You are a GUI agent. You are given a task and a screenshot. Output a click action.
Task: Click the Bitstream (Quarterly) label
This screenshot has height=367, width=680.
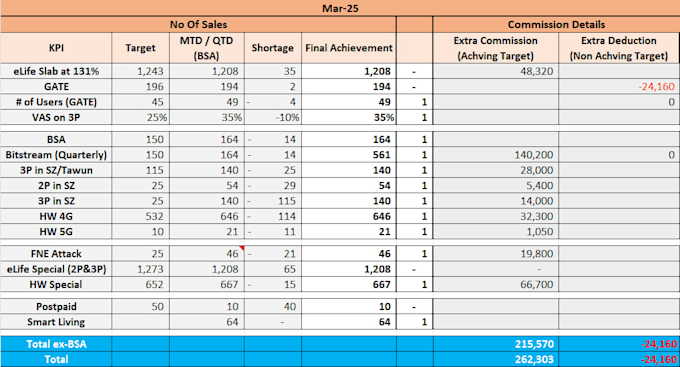tap(56, 155)
